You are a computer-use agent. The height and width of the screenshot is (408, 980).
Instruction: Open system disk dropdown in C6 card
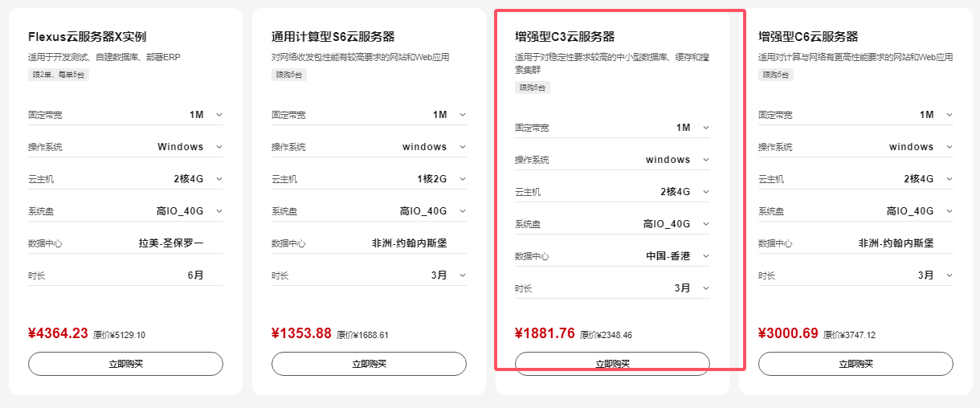(x=855, y=211)
